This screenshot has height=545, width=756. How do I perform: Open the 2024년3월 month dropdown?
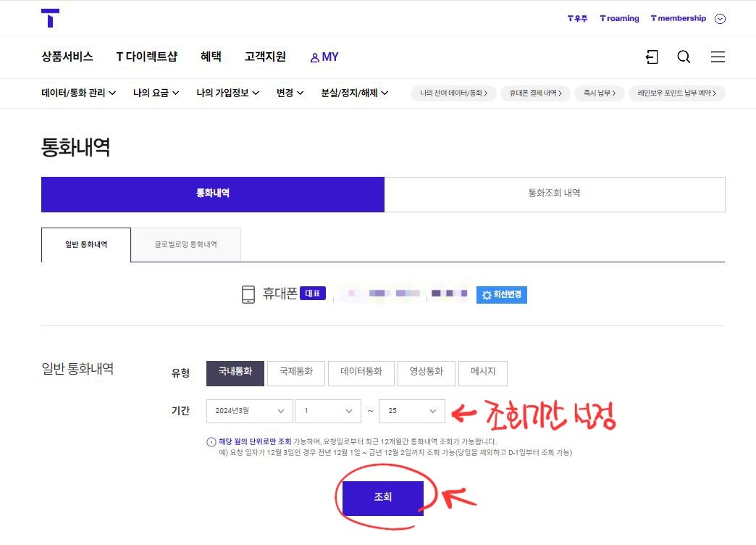[249, 411]
